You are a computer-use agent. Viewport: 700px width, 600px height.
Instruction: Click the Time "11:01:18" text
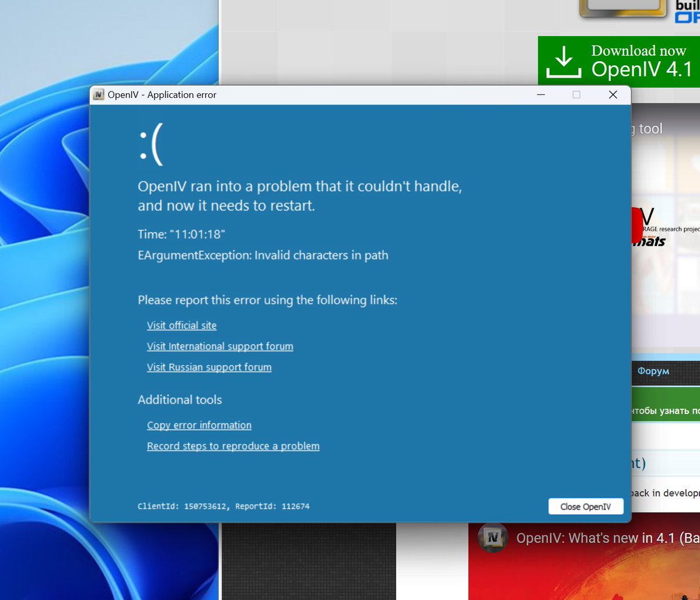point(181,234)
